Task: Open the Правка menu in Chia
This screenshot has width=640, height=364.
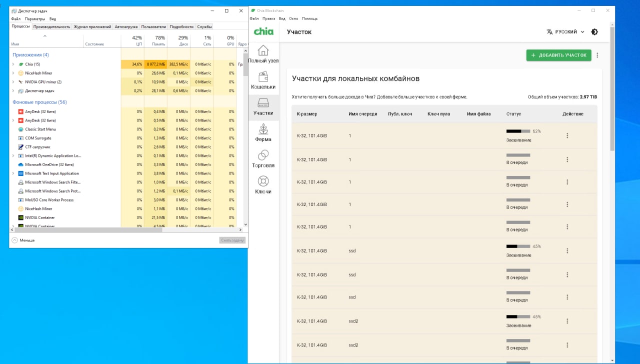Action: pos(268,18)
